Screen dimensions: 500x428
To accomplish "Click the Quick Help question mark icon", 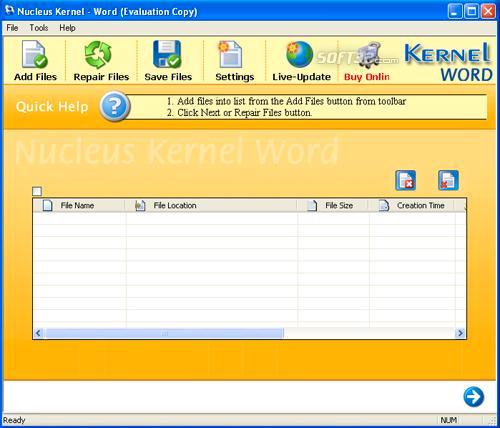I will [115, 106].
